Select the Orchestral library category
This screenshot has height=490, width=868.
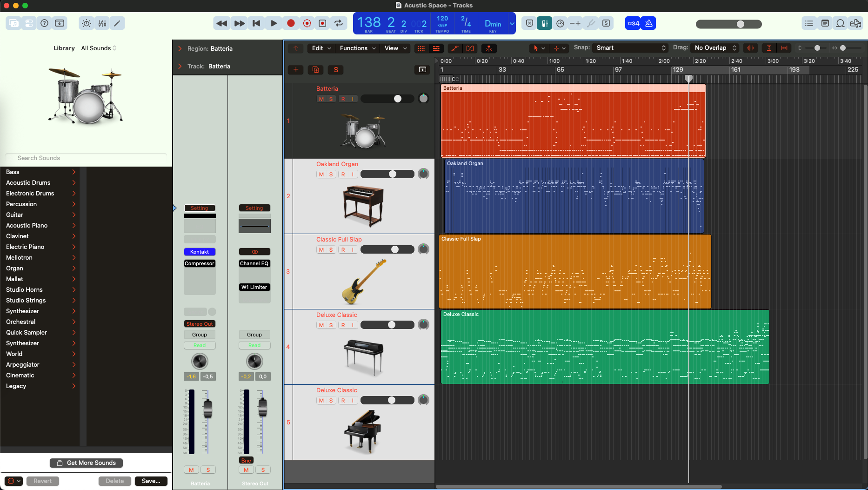(40, 322)
